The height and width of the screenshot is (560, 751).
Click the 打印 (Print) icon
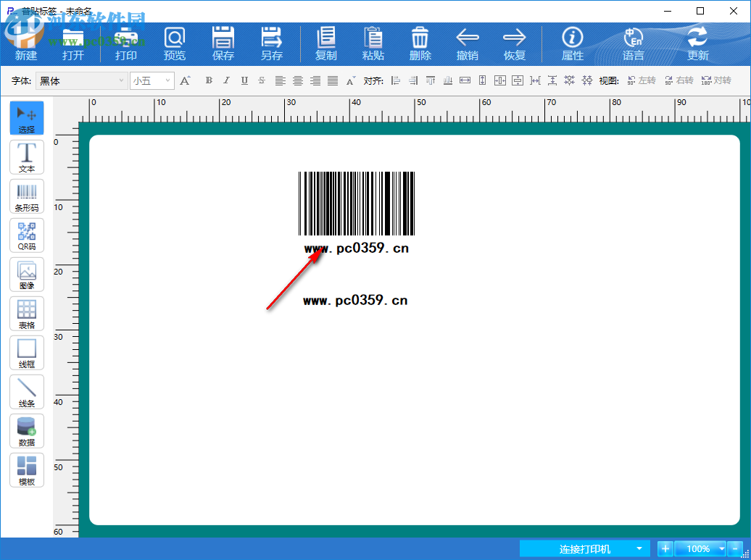coord(126,43)
